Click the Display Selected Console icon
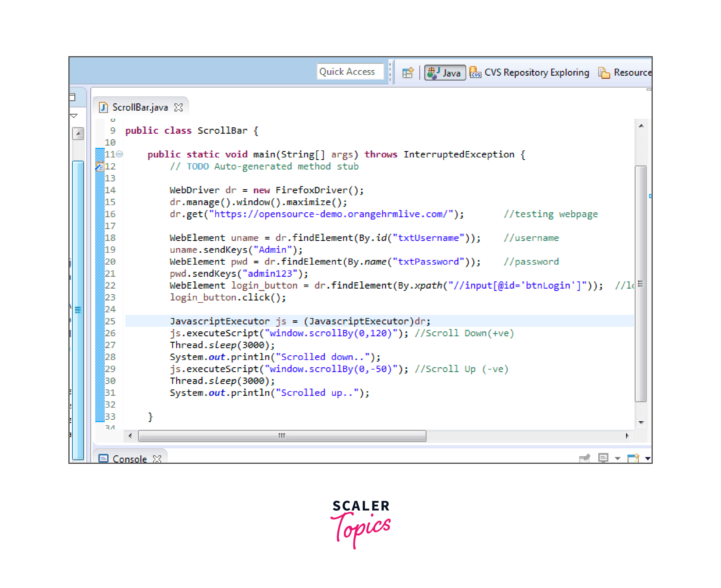 tap(603, 458)
